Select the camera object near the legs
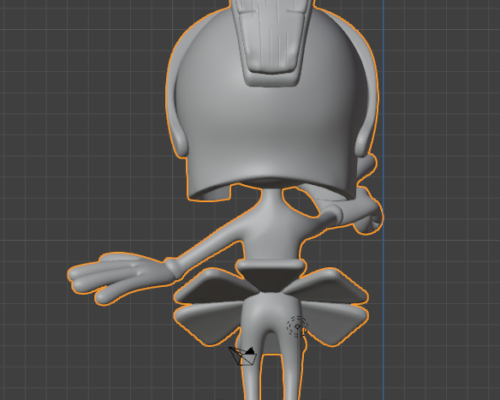 click(243, 356)
